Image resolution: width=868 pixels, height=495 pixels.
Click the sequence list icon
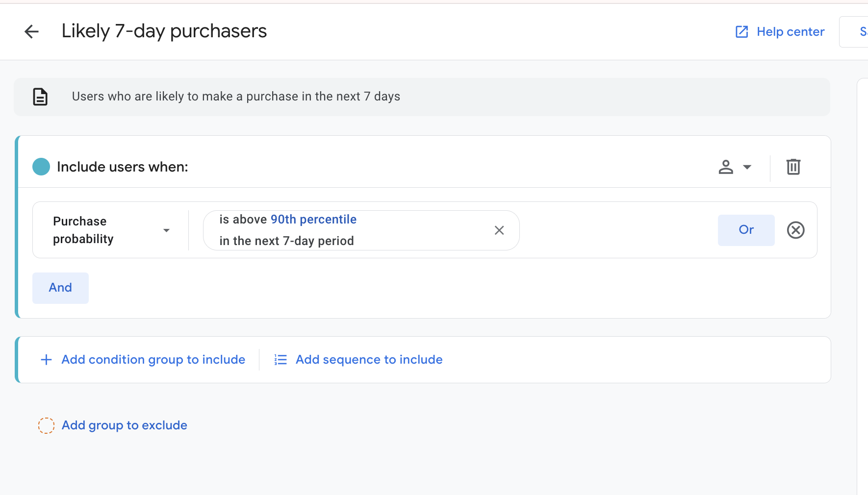click(x=281, y=359)
